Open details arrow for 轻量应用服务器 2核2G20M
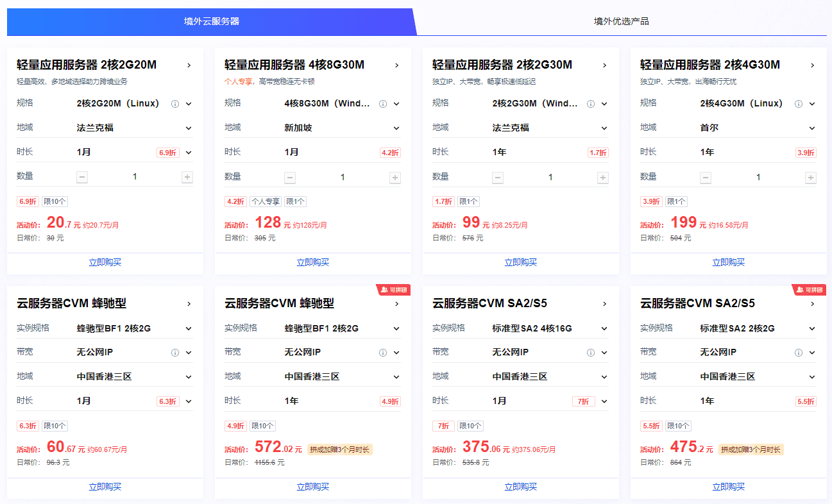The width and height of the screenshot is (832, 504). tap(189, 65)
